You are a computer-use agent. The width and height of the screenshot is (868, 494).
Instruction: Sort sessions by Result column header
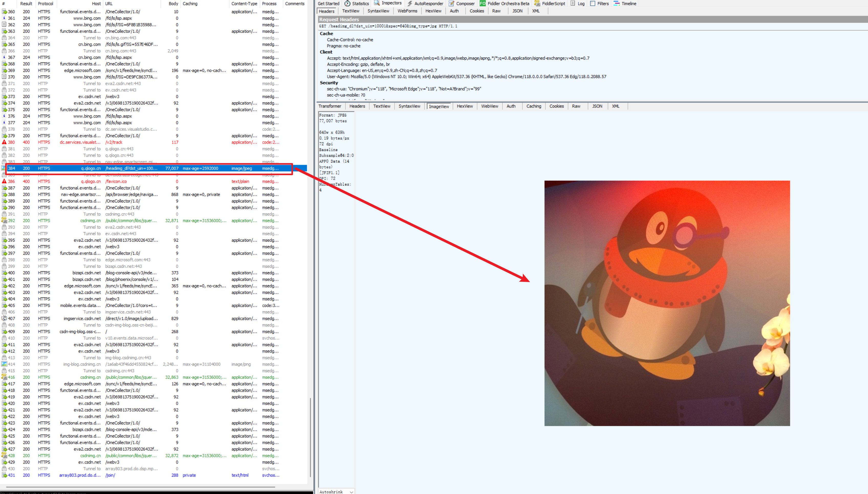tap(26, 3)
